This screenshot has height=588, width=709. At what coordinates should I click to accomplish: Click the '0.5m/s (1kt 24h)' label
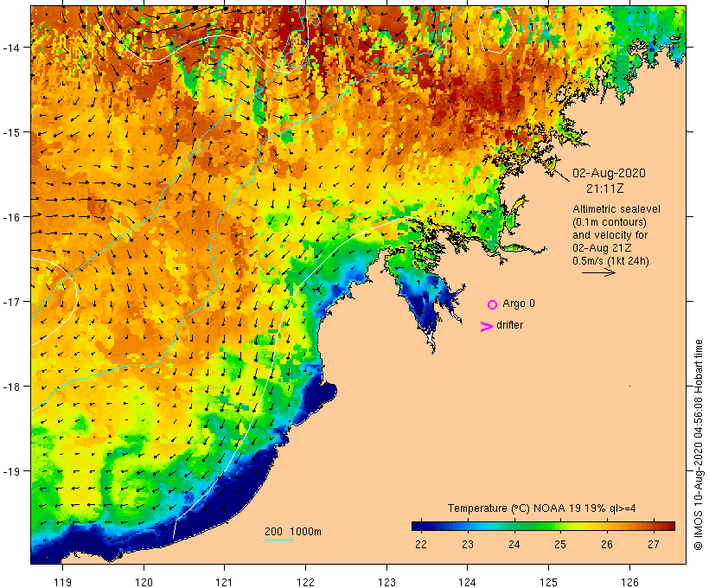pos(611,261)
